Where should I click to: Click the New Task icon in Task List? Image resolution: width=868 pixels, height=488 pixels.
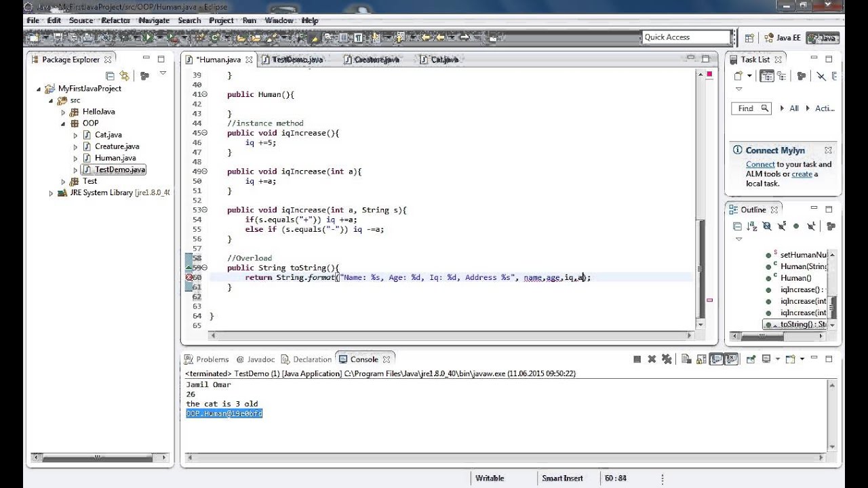click(x=738, y=76)
